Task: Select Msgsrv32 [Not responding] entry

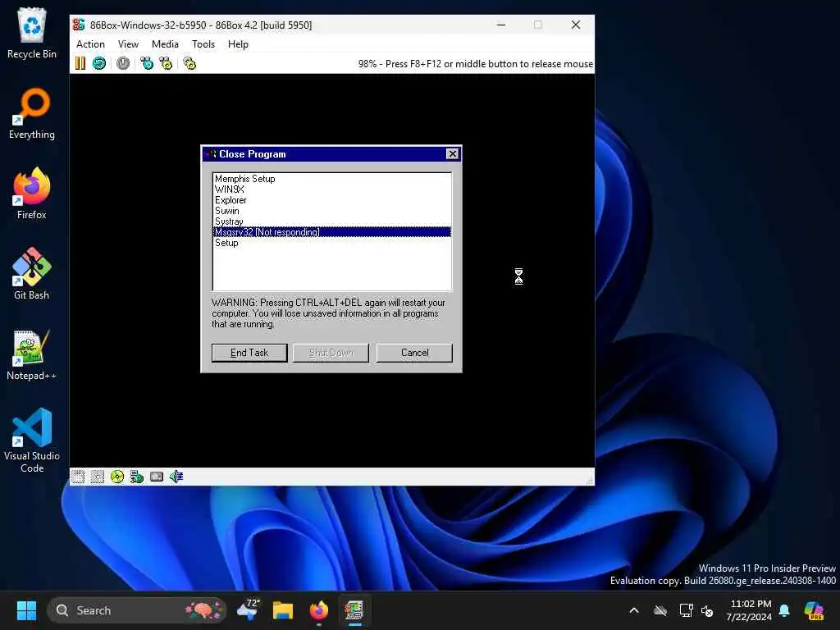Action: tap(332, 232)
